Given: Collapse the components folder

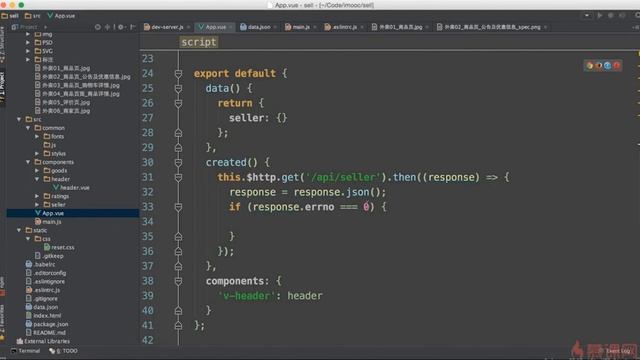Looking at the screenshot, I should (28, 162).
